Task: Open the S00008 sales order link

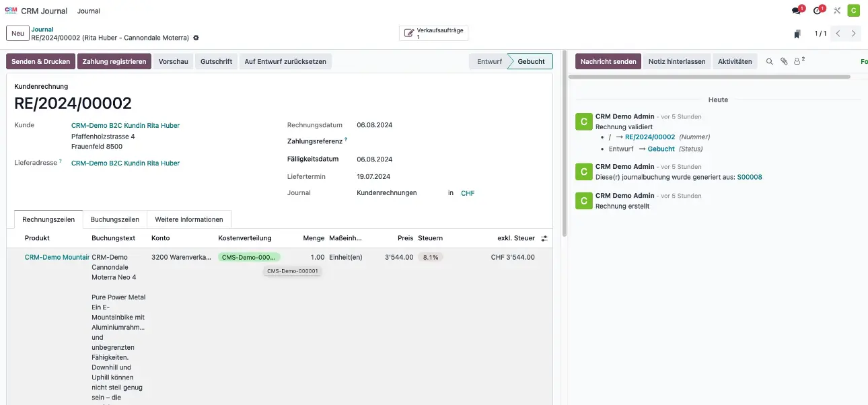Action: (x=749, y=178)
